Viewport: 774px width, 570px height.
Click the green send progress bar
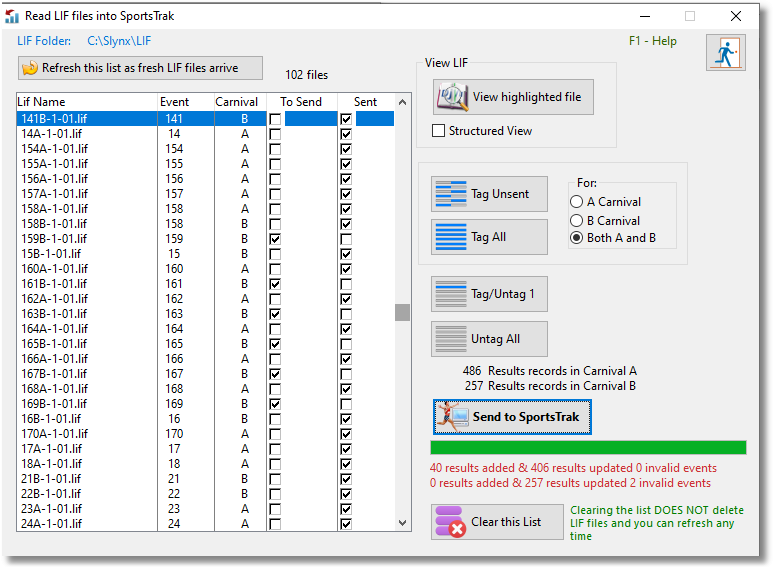tap(588, 448)
